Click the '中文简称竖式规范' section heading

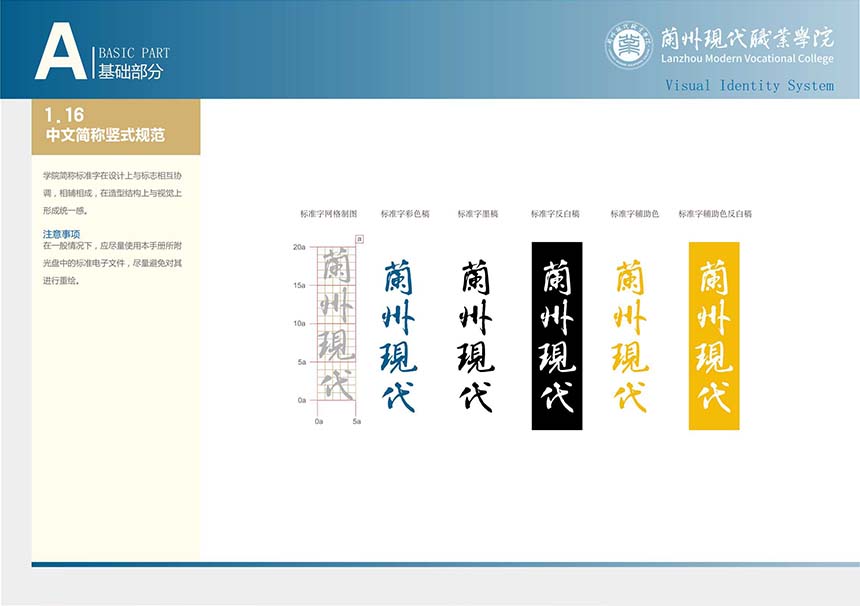[x=105, y=135]
